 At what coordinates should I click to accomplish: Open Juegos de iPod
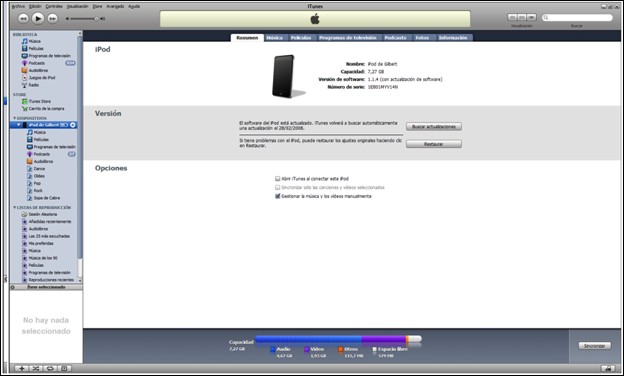coord(38,78)
